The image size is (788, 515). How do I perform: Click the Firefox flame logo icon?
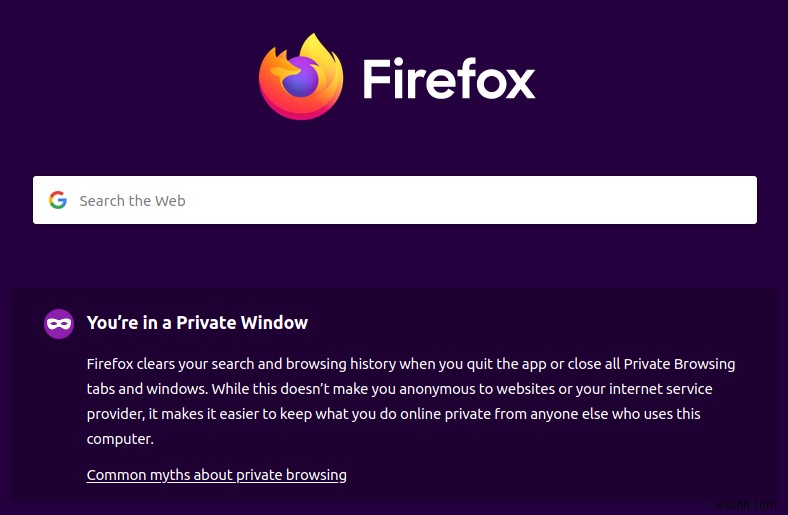(301, 76)
